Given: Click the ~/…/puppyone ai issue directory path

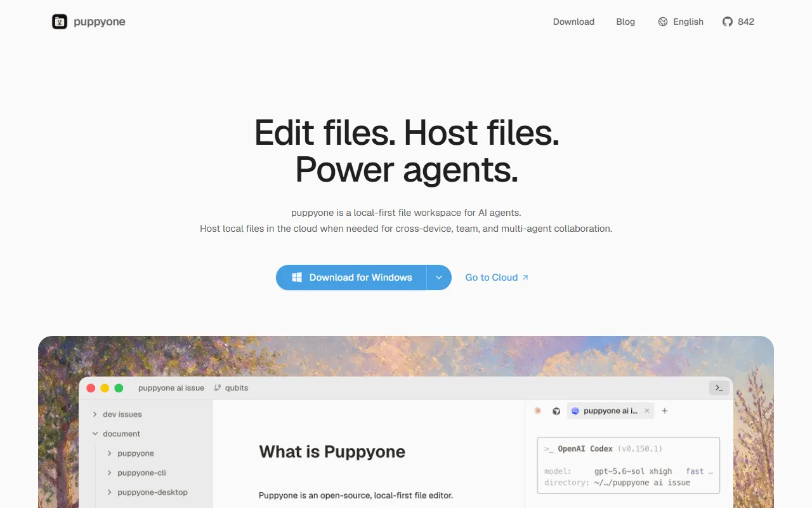Looking at the screenshot, I should tap(642, 483).
